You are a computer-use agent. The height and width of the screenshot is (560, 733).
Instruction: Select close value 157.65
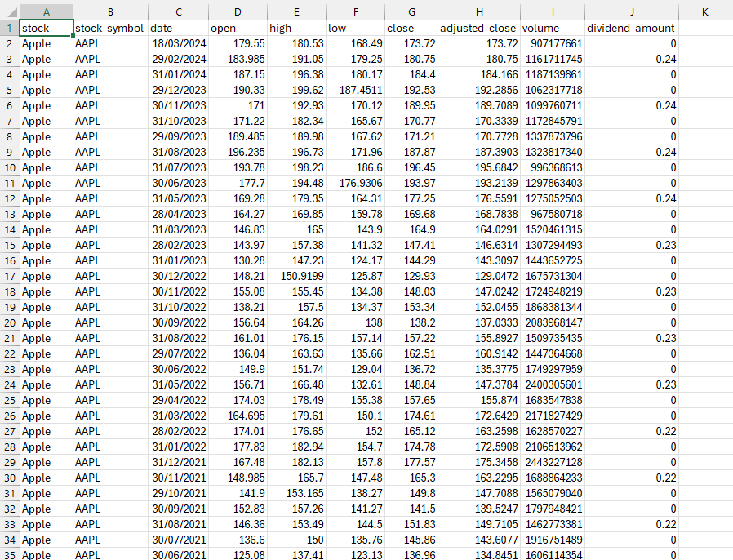coord(411,400)
